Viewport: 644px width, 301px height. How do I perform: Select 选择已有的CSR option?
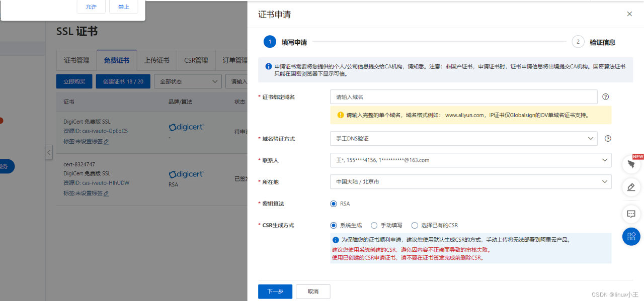click(414, 225)
